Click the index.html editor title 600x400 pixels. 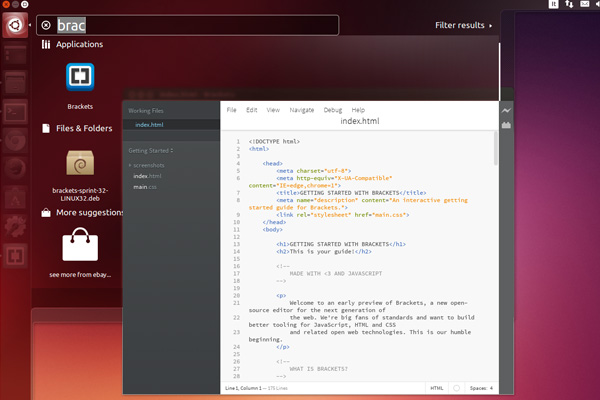[x=360, y=121]
